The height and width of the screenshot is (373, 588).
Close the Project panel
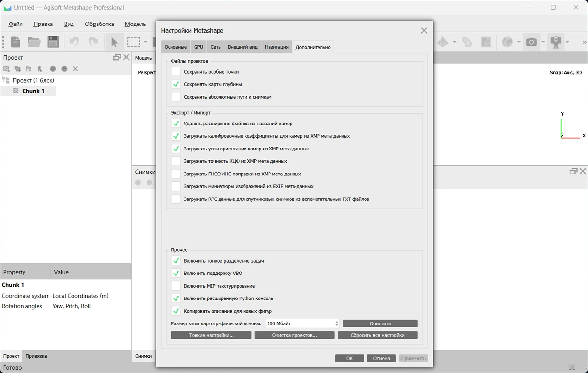coord(126,57)
